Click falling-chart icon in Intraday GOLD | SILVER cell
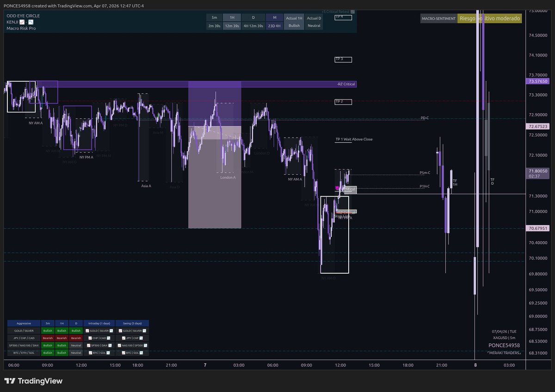The width and height of the screenshot is (555, 392). click(111, 331)
